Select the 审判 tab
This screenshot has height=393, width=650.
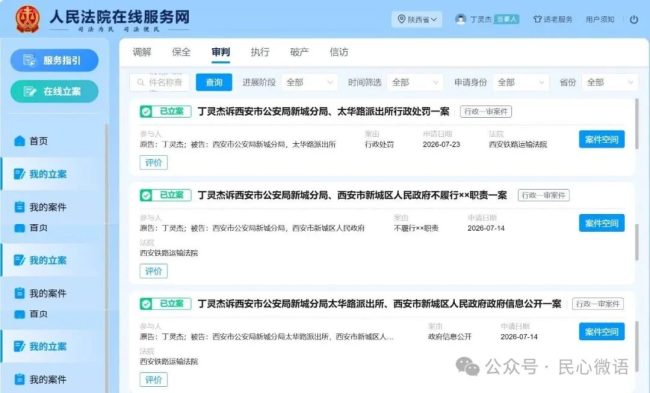pos(221,52)
